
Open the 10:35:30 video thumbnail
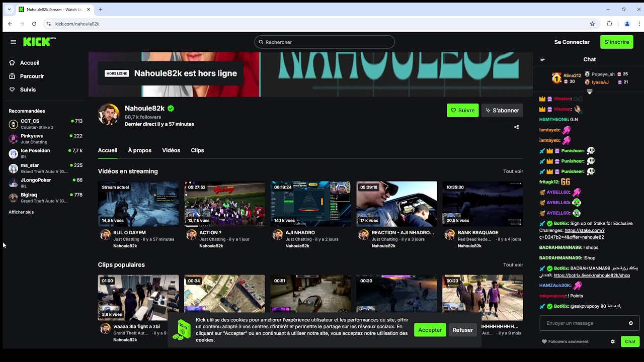pos(483,204)
